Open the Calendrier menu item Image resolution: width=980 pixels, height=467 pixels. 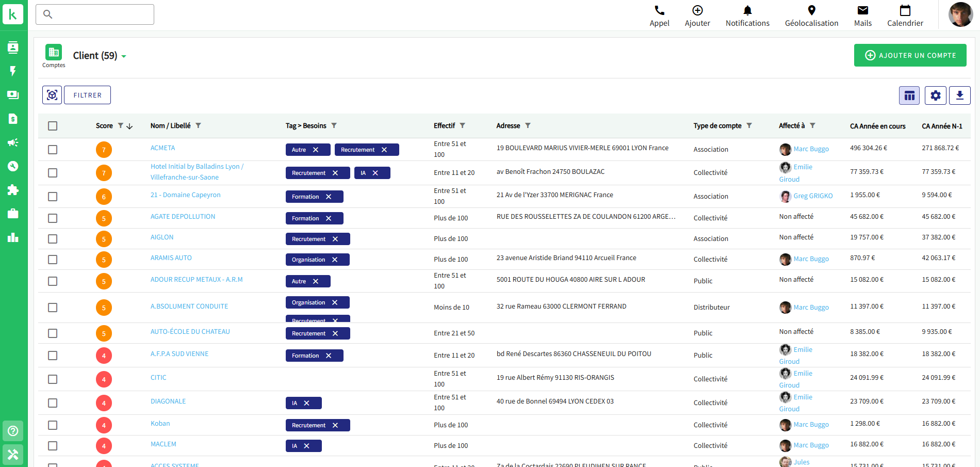(x=905, y=16)
